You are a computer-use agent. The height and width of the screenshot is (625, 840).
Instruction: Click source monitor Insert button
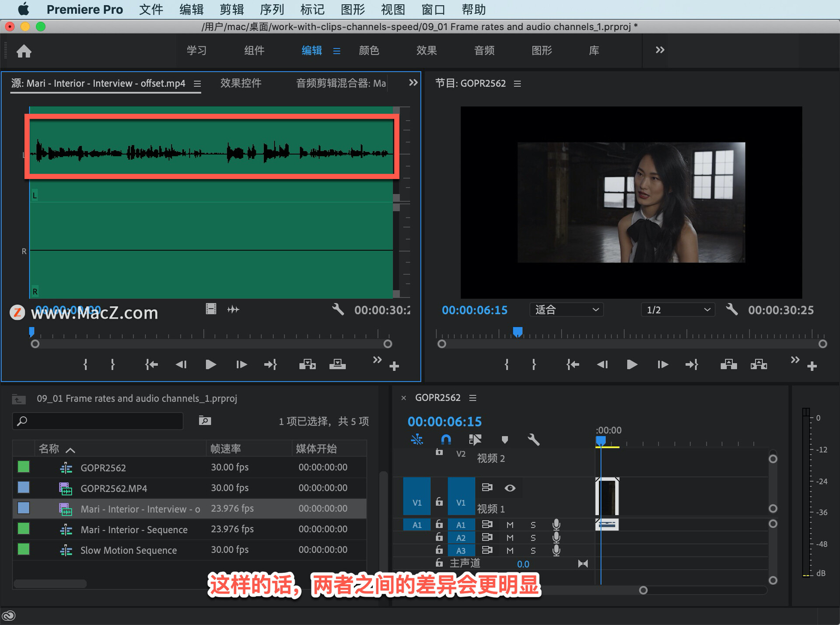pos(307,364)
